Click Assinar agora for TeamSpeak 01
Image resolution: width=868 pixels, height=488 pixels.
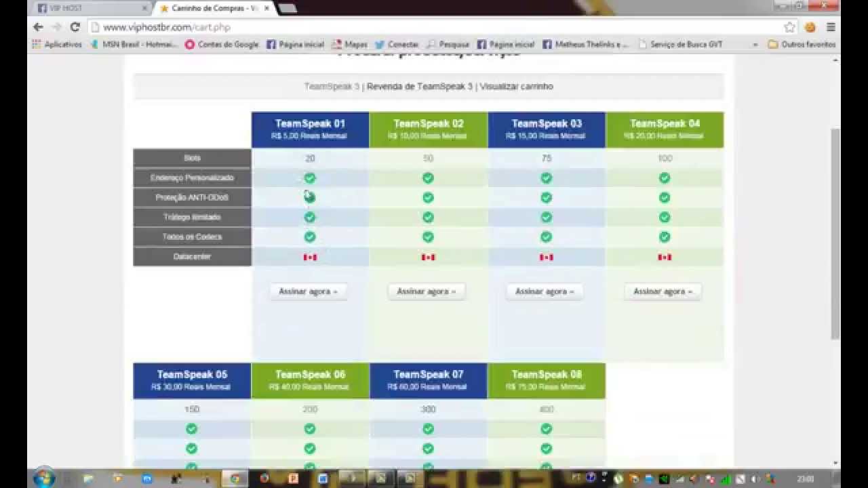coord(308,291)
